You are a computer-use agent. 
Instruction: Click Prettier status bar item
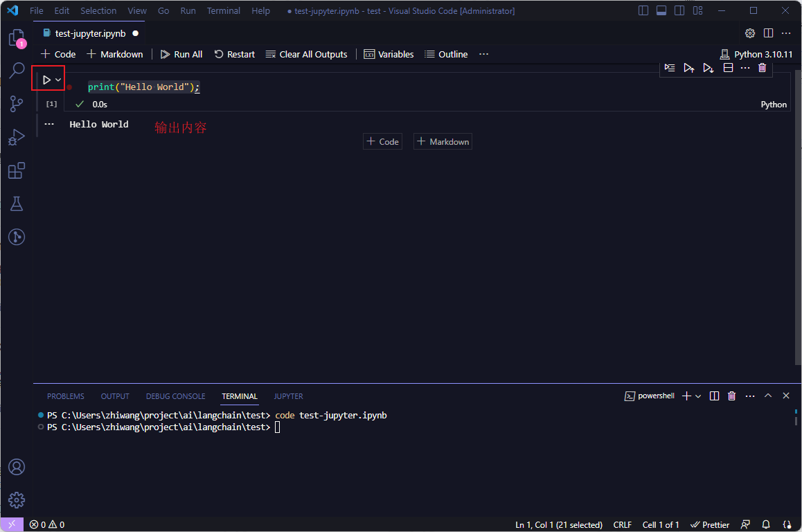point(710,525)
